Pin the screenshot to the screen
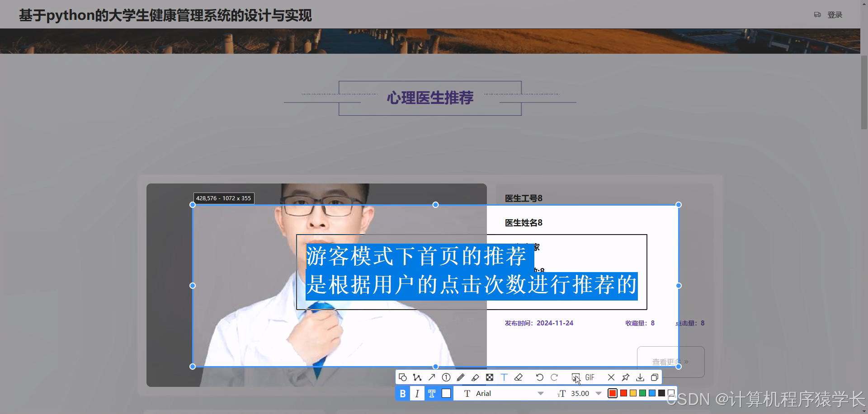This screenshot has height=414, width=868. click(626, 377)
